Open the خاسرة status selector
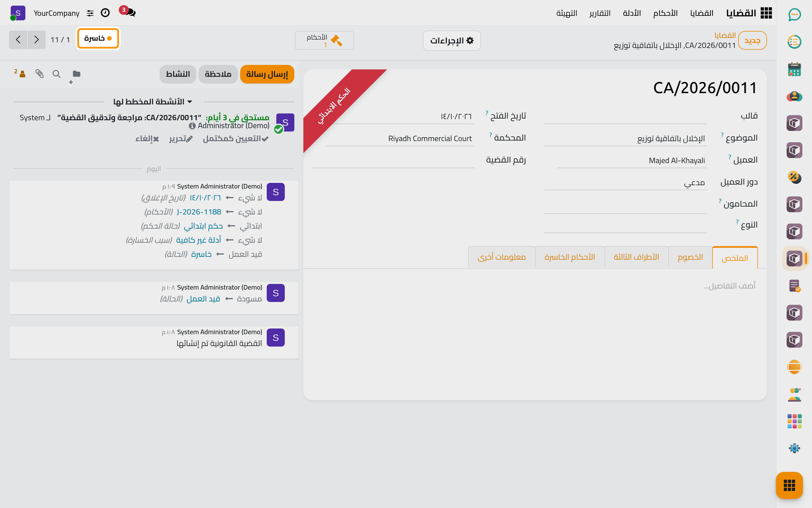Viewport: 812px width, 508px height. (98, 39)
